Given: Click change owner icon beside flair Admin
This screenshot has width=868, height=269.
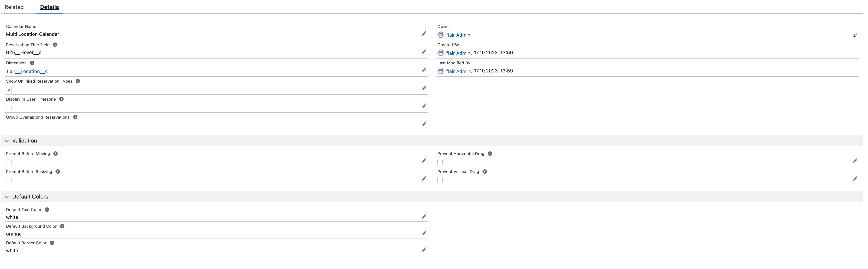Looking at the screenshot, I should click(855, 35).
